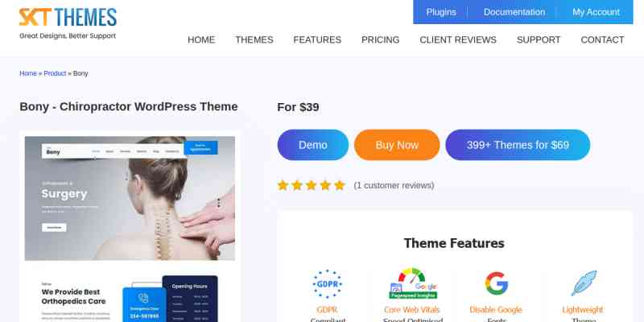The image size is (644, 322).
Task: Open the Bony theme preview image
Action: (x=130, y=226)
